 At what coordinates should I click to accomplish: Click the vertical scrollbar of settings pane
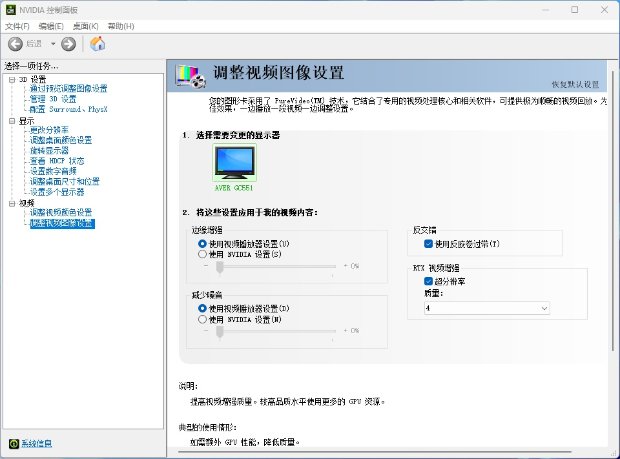[613, 210]
